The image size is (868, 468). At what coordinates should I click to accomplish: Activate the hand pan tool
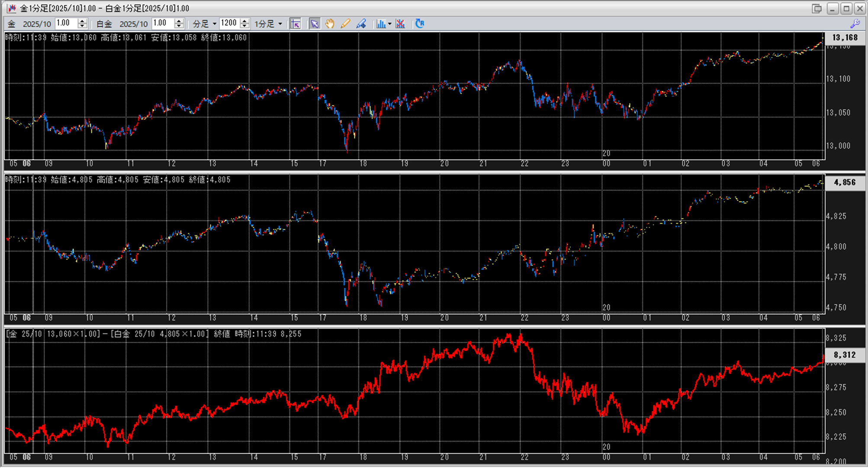(x=330, y=24)
